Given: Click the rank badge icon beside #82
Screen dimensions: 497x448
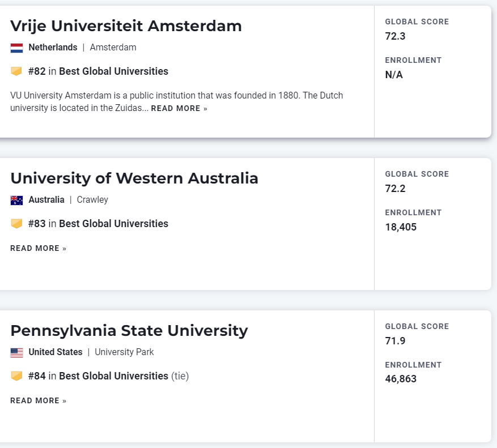Looking at the screenshot, I should click(x=16, y=71).
